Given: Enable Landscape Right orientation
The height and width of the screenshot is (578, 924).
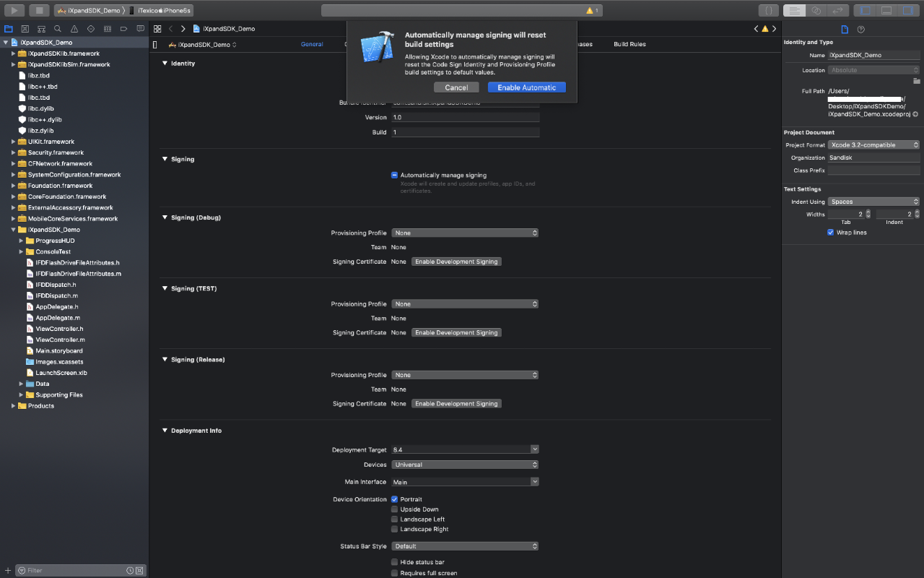Looking at the screenshot, I should pyautogui.click(x=395, y=529).
